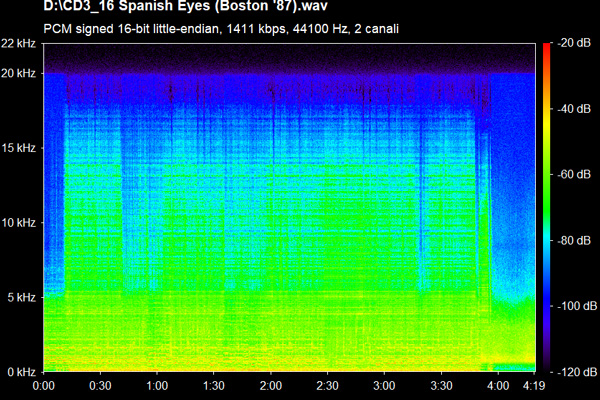Screen dimensions: 600x400
Task: Click the '4:19' end time label
Action: coord(534,385)
